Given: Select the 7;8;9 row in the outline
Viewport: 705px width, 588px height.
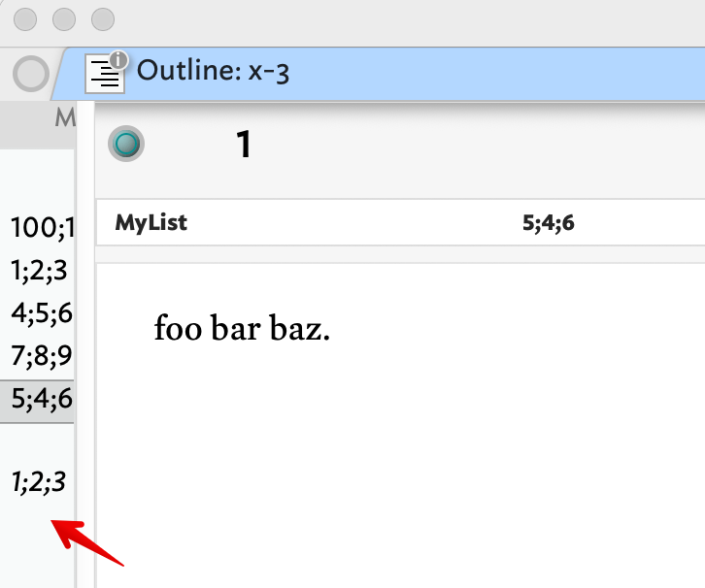Looking at the screenshot, I should click(41, 355).
